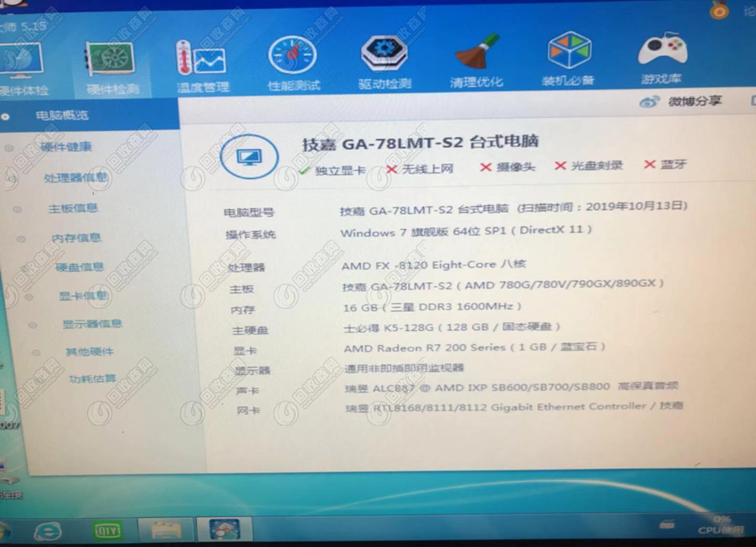Image resolution: width=756 pixels, height=547 pixels.
Task: Open 装机必备 cube icon
Action: (569, 50)
